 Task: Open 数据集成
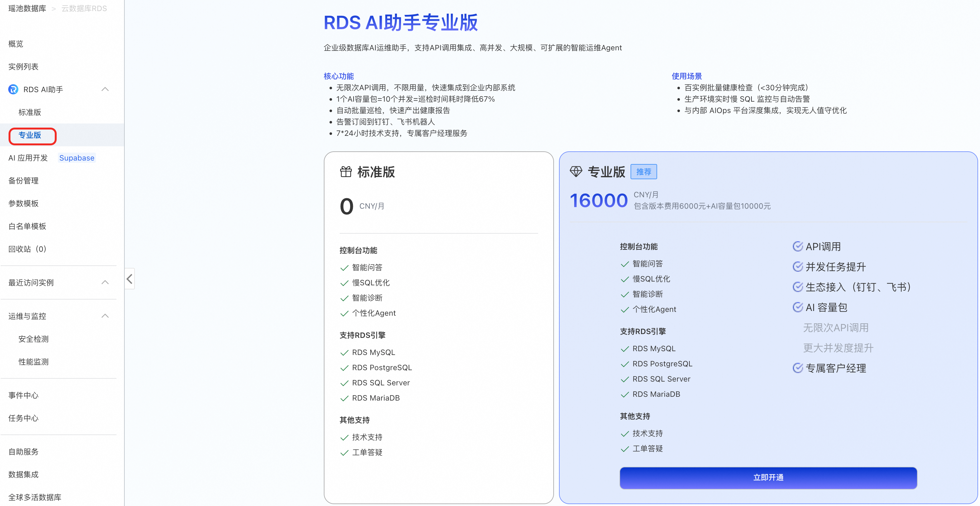click(24, 474)
